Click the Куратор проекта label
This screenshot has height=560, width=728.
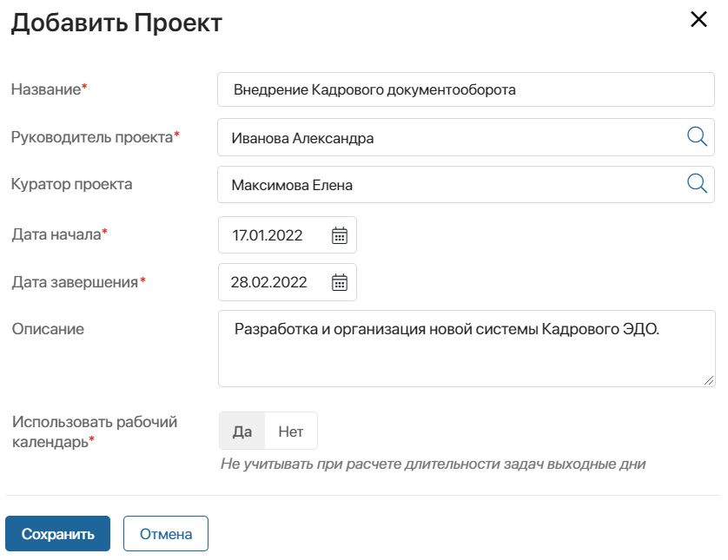tap(72, 184)
